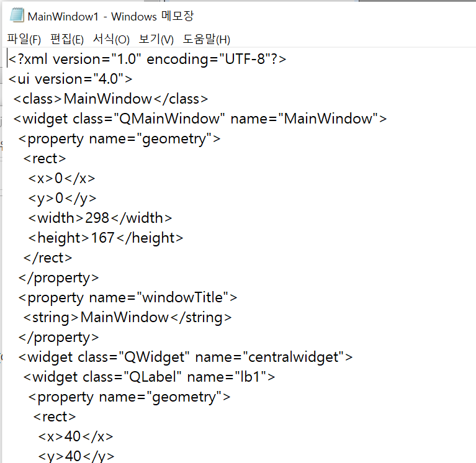Click the <ui version="4.0"> line
Viewport: 476px width, 463px height.
70,79
